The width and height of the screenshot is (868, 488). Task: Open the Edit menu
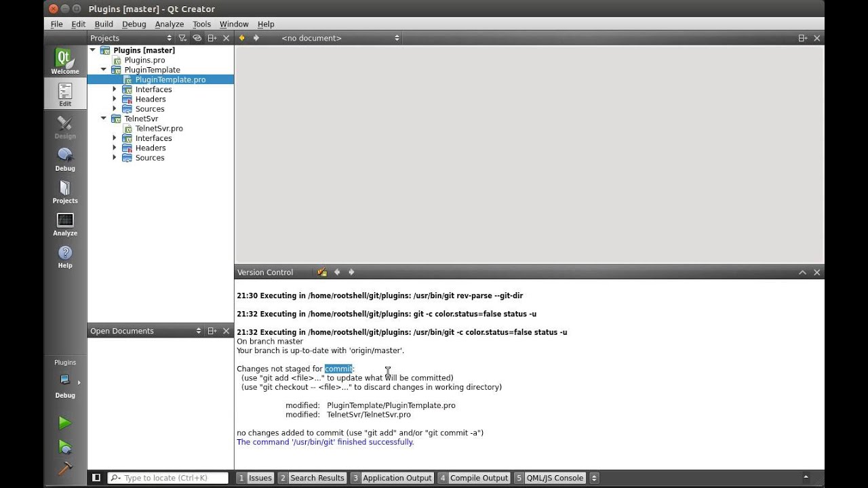79,24
